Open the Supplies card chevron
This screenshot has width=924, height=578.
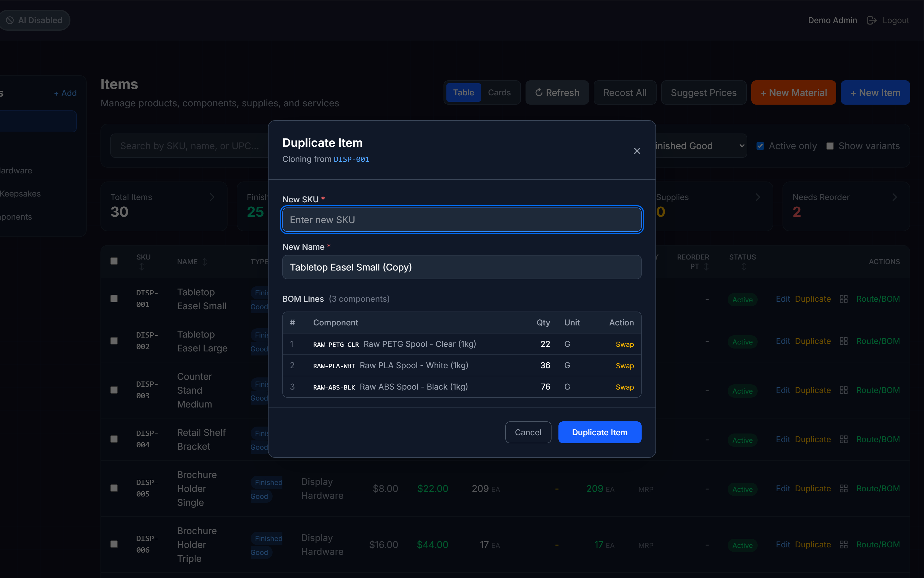(758, 197)
